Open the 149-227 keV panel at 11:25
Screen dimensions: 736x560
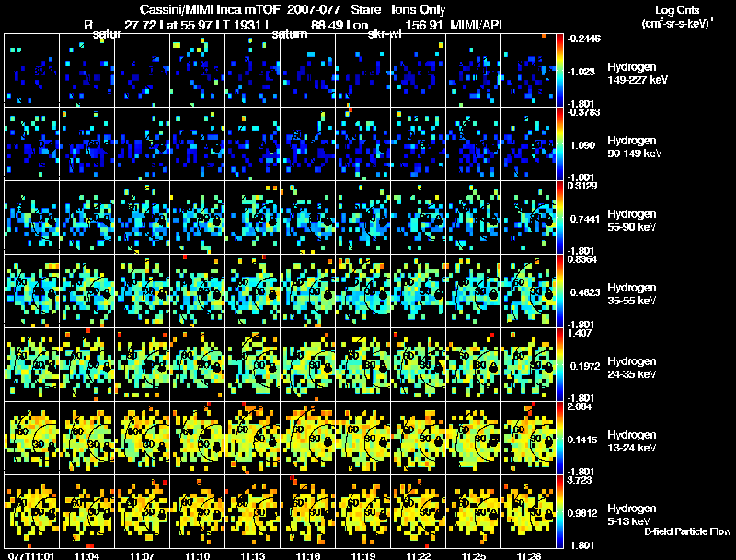(x=474, y=70)
